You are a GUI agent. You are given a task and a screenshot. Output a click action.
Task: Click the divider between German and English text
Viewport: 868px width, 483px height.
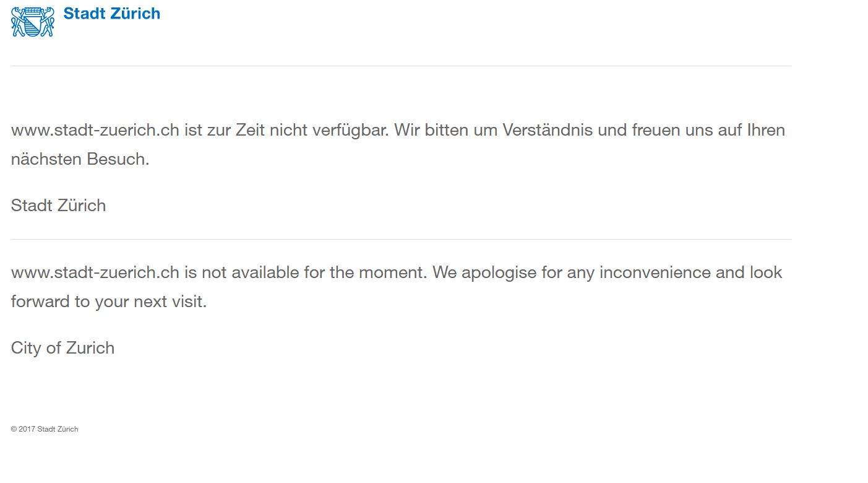(401, 239)
